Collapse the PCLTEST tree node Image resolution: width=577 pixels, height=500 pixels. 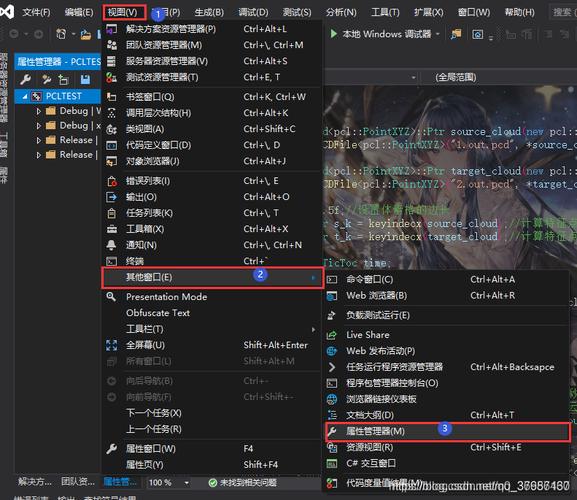[25, 96]
